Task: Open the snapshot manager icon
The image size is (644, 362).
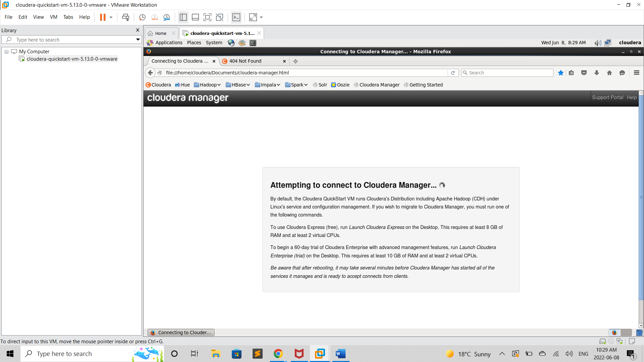Action: (167, 17)
